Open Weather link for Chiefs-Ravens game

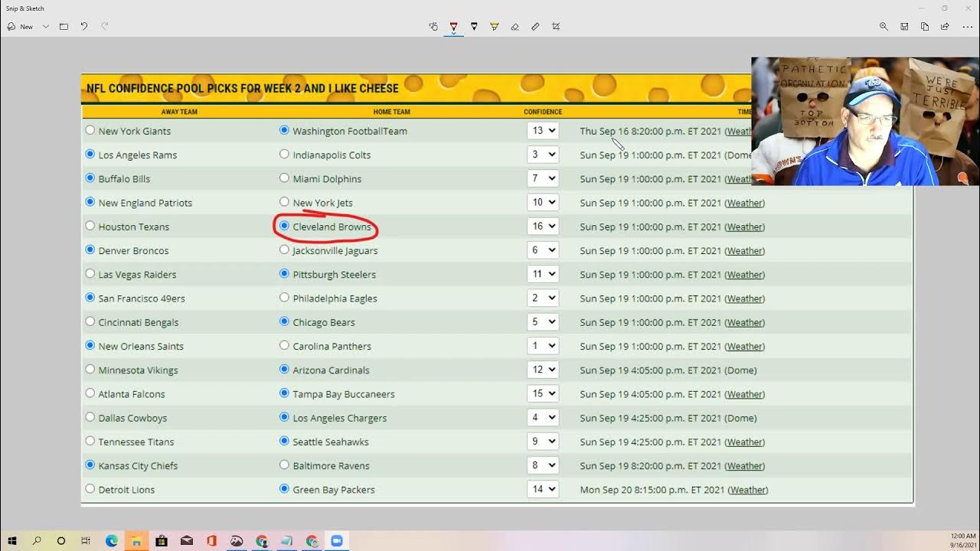745,465
